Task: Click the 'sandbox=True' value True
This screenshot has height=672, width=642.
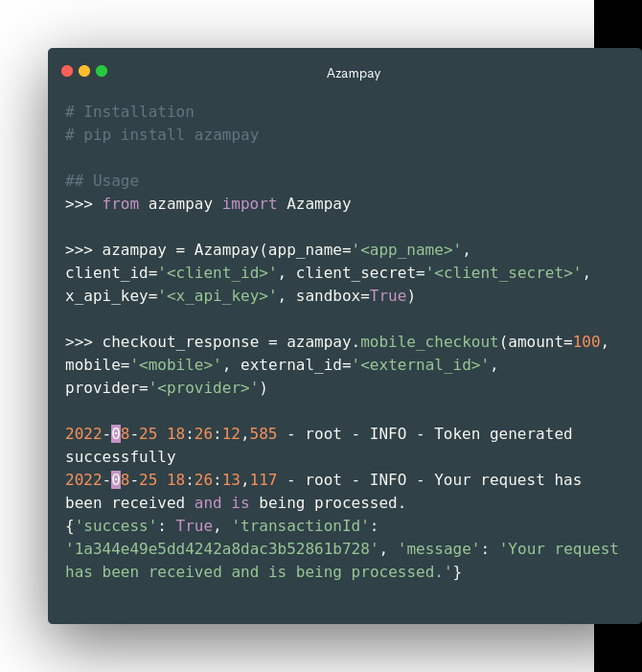Action: click(x=388, y=295)
